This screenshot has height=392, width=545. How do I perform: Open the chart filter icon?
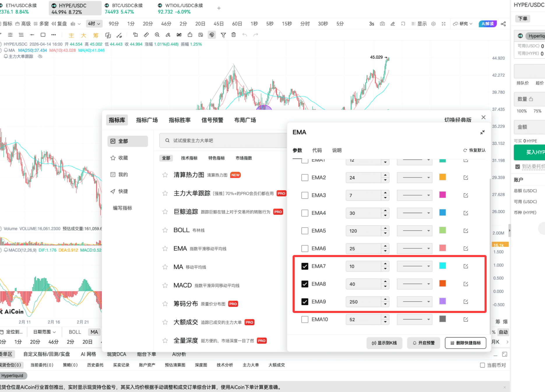(x=223, y=35)
